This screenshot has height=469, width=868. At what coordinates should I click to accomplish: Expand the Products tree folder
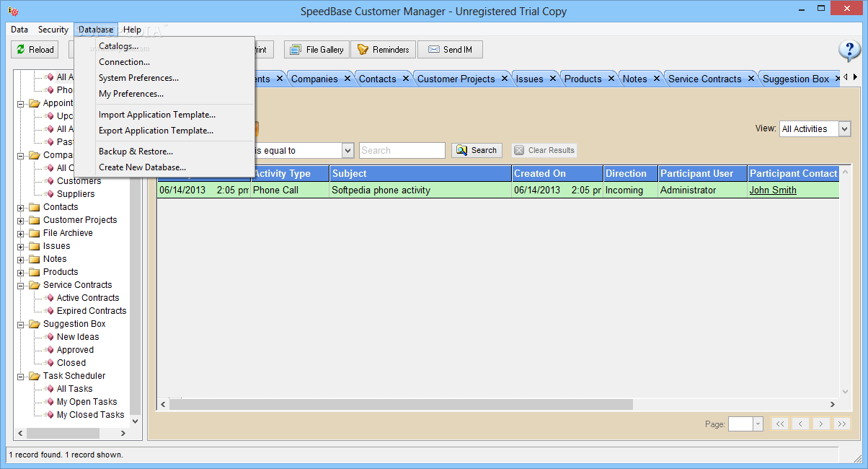(21, 272)
